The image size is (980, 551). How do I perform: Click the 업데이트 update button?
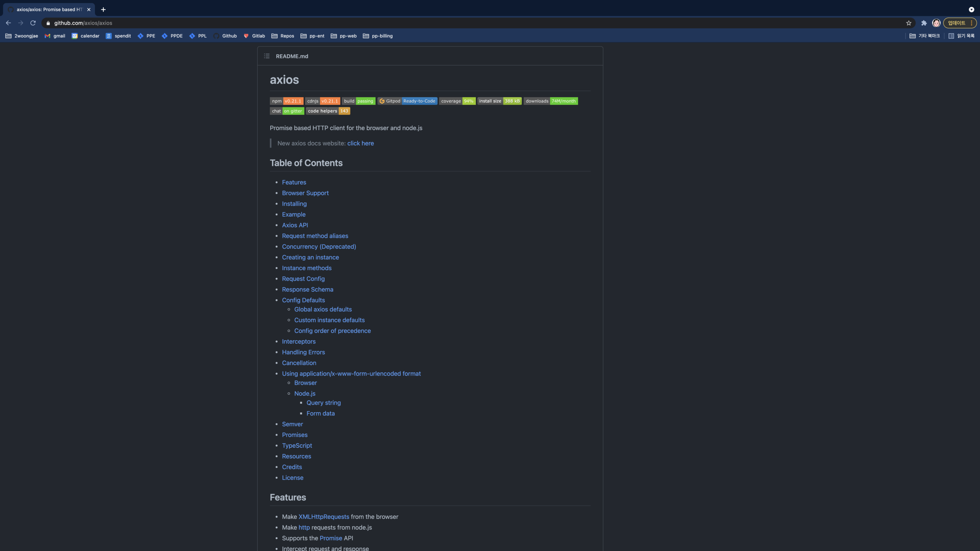pos(957,23)
